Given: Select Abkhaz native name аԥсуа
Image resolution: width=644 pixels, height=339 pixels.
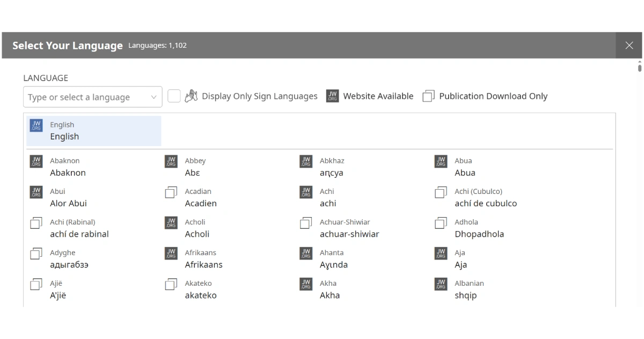Looking at the screenshot, I should pyautogui.click(x=331, y=173).
